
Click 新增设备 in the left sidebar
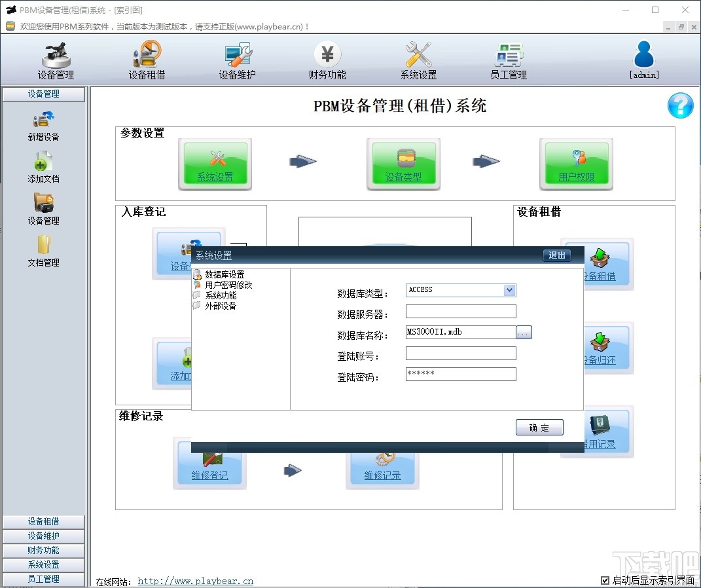pos(43,126)
